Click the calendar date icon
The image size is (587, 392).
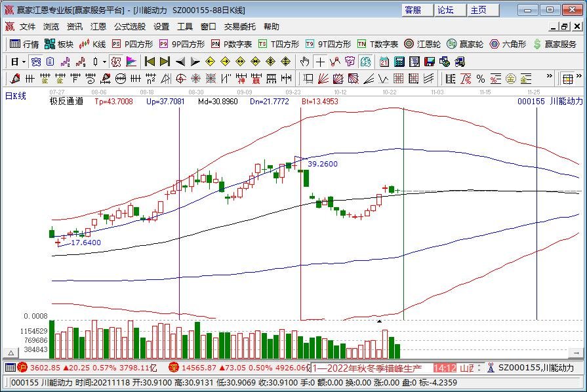tap(384, 62)
